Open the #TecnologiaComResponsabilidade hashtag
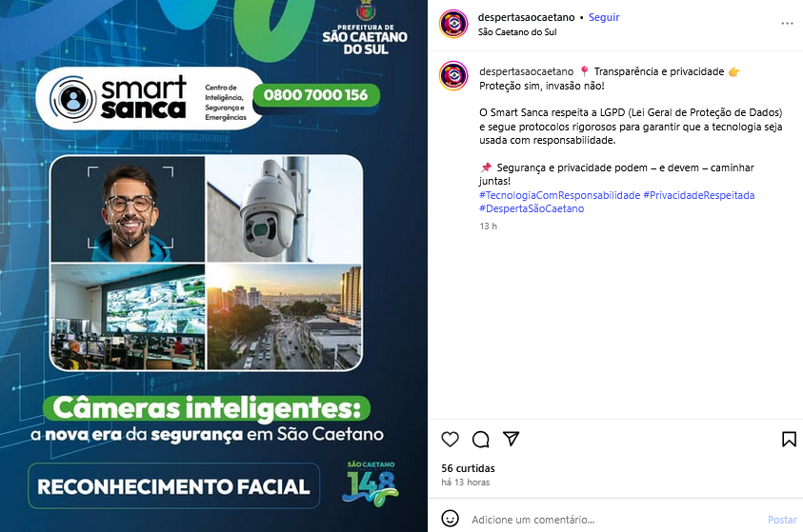 (559, 195)
